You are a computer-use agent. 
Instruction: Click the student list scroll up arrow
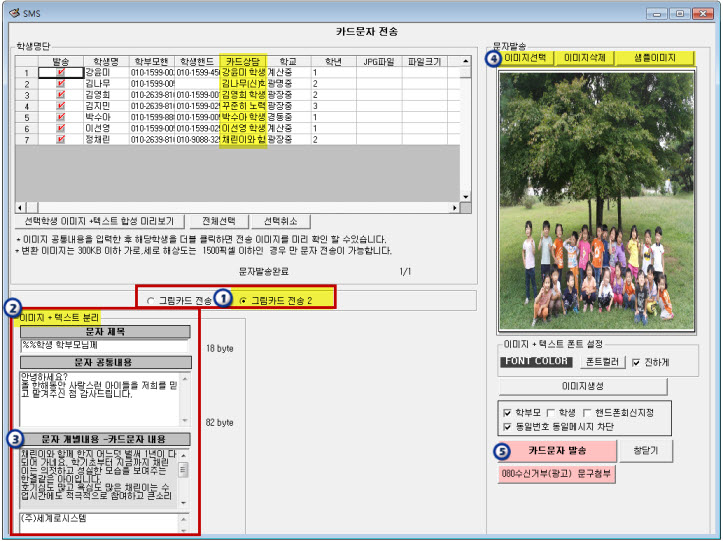tap(466, 61)
